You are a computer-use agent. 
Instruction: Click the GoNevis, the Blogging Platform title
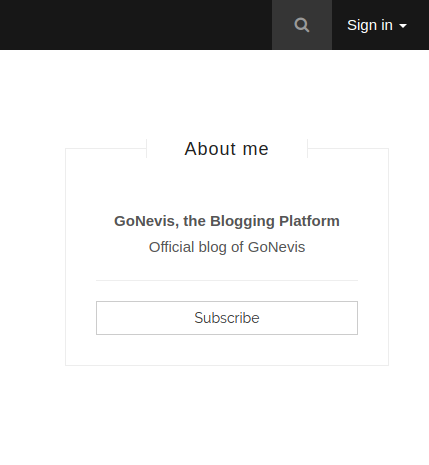click(227, 221)
